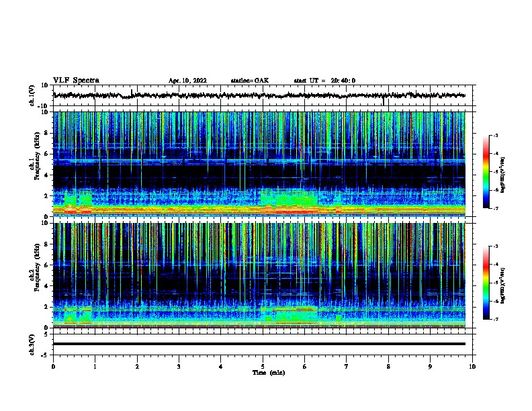Click the time axis tick label "7"
532x411 pixels.
(x=347, y=367)
